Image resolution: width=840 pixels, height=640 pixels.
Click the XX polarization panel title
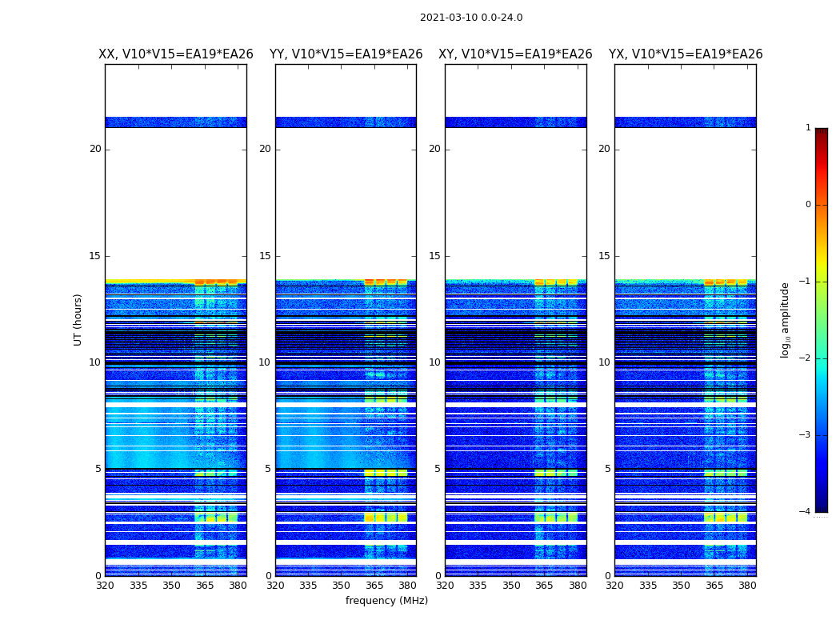176,54
